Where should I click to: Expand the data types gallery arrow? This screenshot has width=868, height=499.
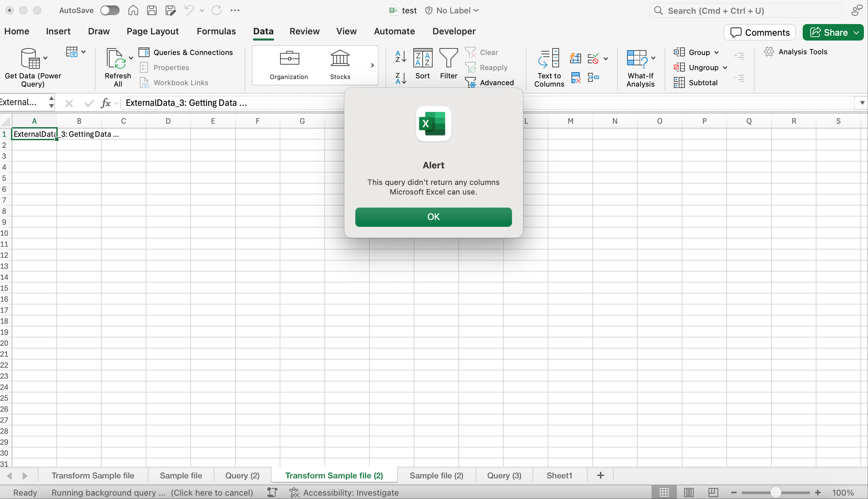coord(372,65)
